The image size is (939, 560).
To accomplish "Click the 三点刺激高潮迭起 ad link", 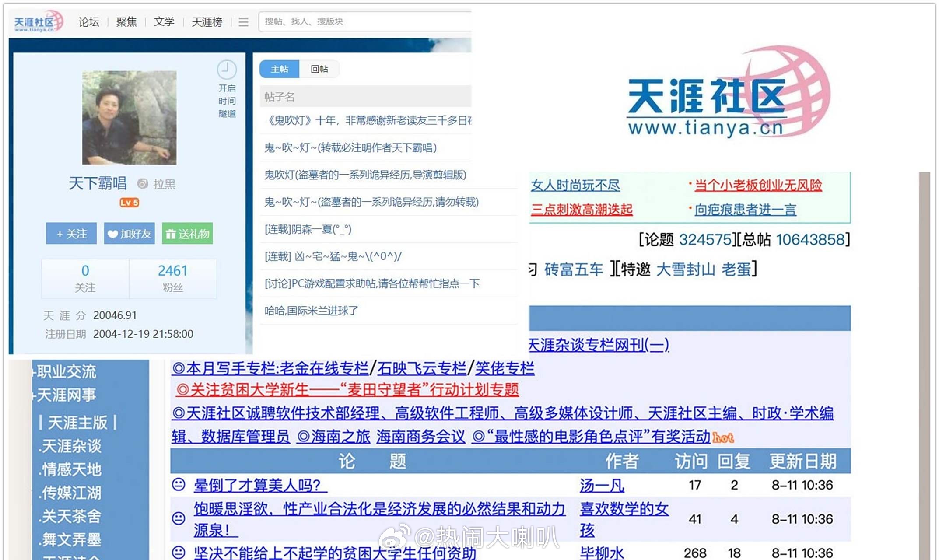I will pos(582,210).
